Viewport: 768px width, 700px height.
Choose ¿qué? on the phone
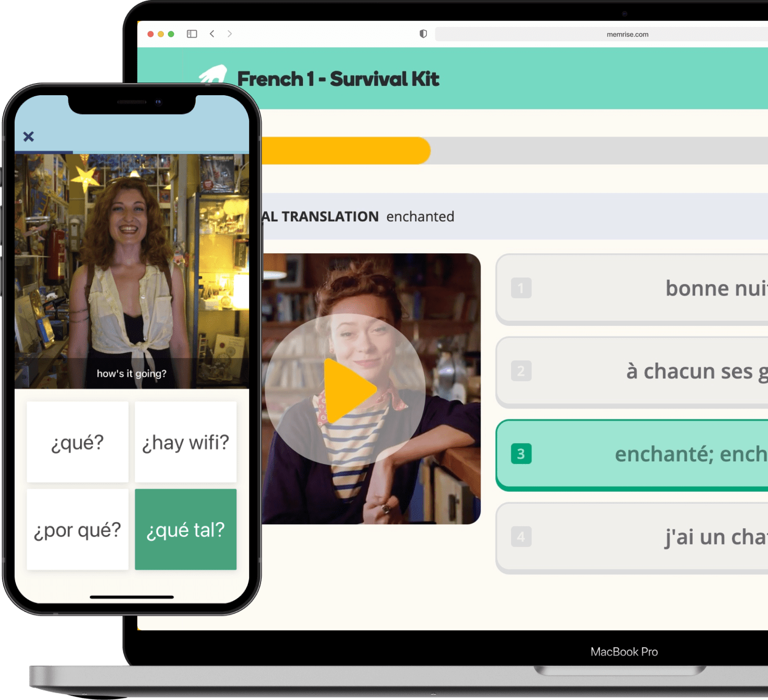(x=77, y=442)
